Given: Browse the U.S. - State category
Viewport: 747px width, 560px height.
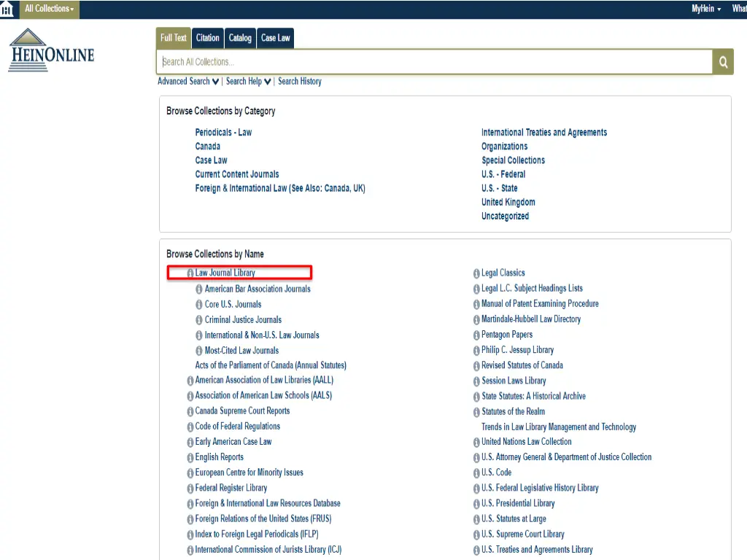Looking at the screenshot, I should click(x=499, y=188).
